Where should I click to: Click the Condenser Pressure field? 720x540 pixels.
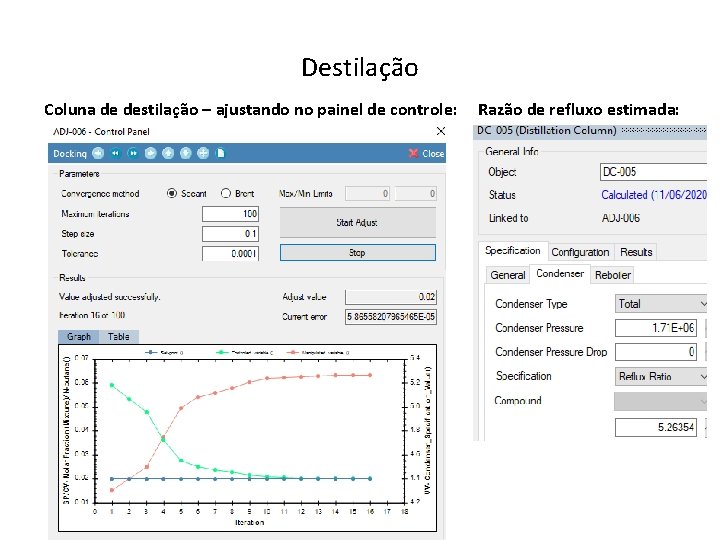pyautogui.click(x=656, y=328)
